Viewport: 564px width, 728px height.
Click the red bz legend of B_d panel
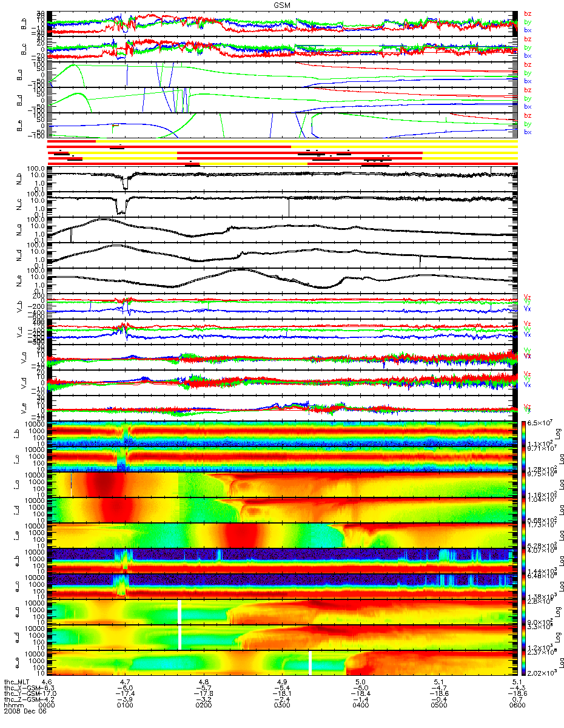point(528,90)
